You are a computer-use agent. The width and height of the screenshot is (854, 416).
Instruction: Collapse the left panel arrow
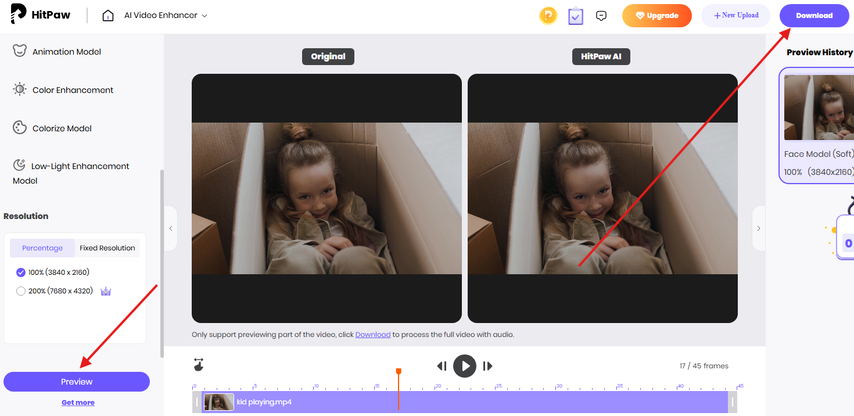[x=170, y=229]
